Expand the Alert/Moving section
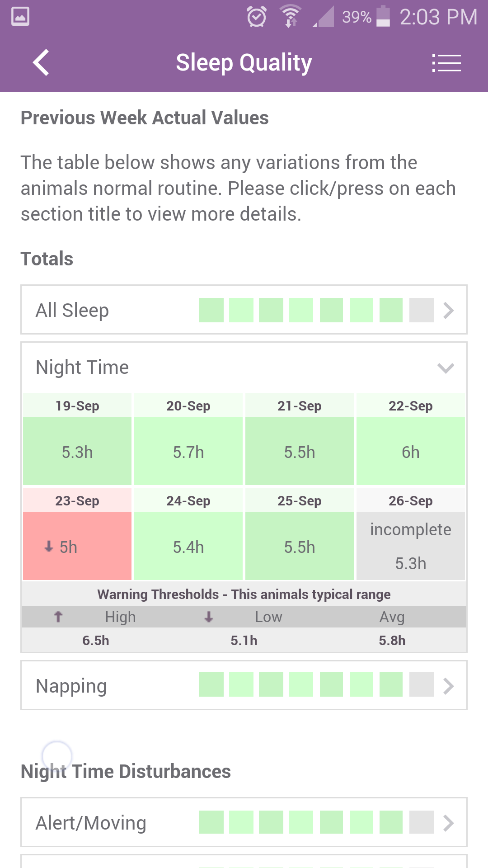 (448, 823)
